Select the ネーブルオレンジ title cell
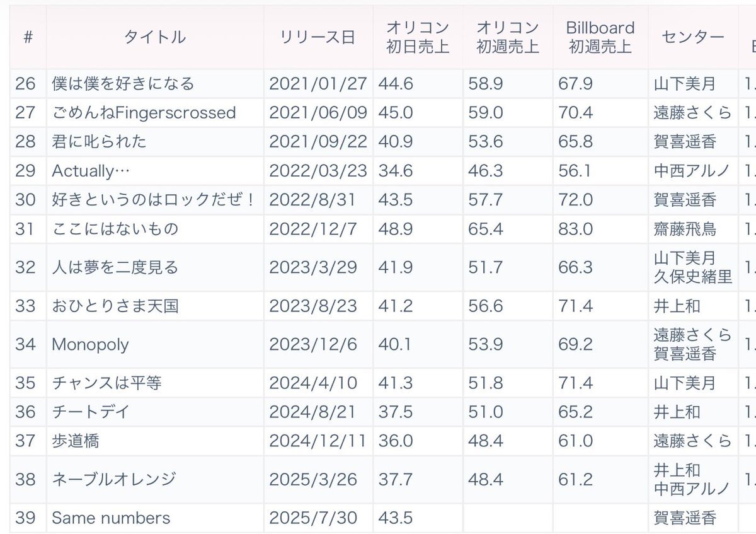Viewport: 756px width, 534px height. 114,480
